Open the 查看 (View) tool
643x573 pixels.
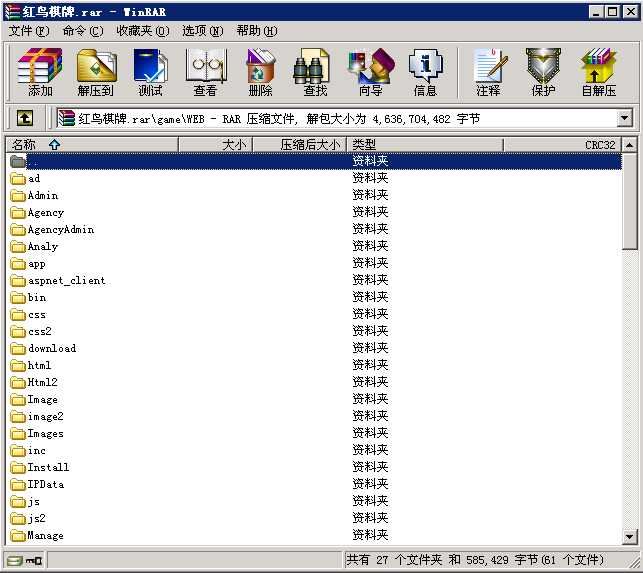[x=205, y=72]
